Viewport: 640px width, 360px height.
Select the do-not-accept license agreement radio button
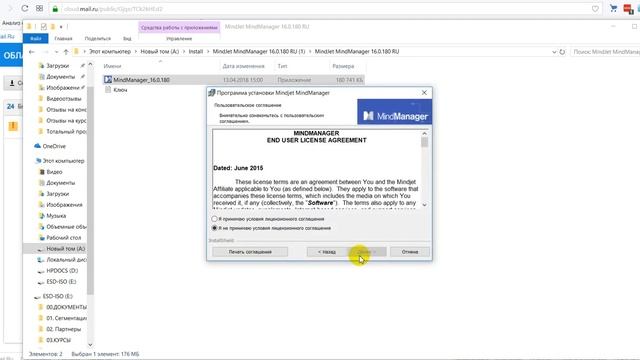pyautogui.click(x=215, y=228)
